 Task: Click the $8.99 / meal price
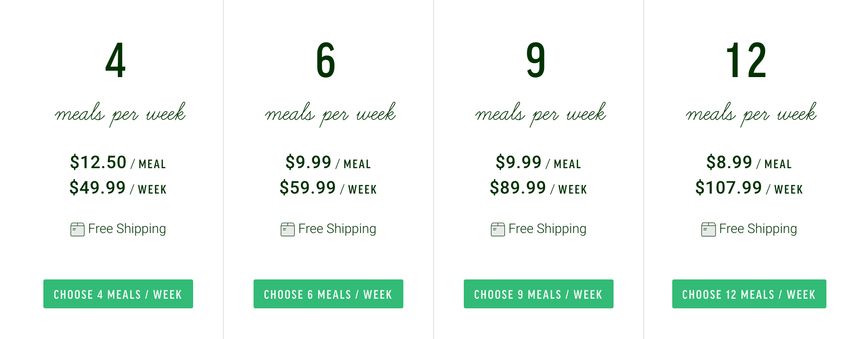[749, 162]
